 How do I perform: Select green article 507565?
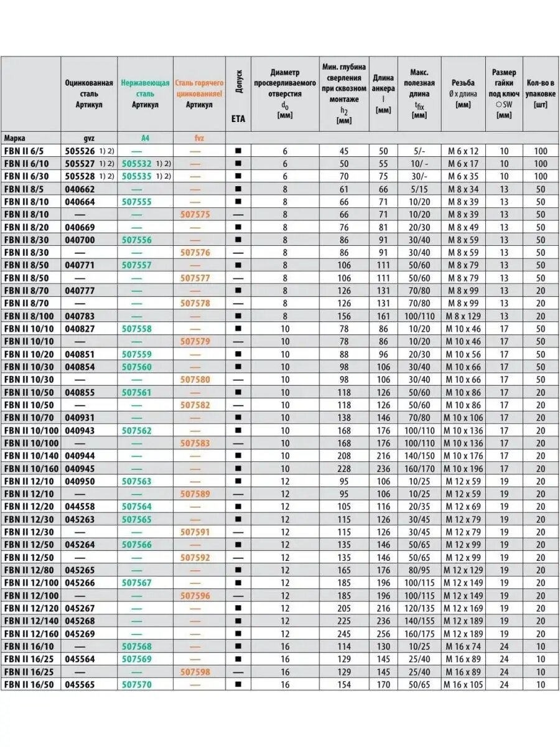point(137,519)
